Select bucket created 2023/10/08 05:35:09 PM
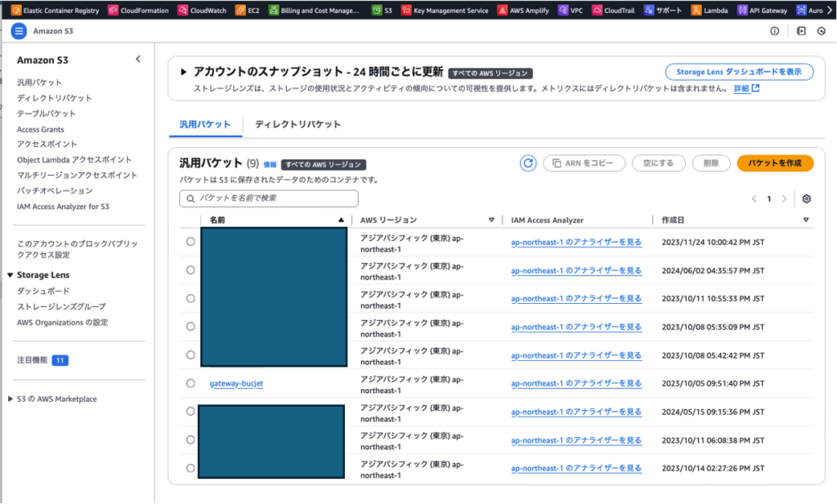 (x=190, y=327)
